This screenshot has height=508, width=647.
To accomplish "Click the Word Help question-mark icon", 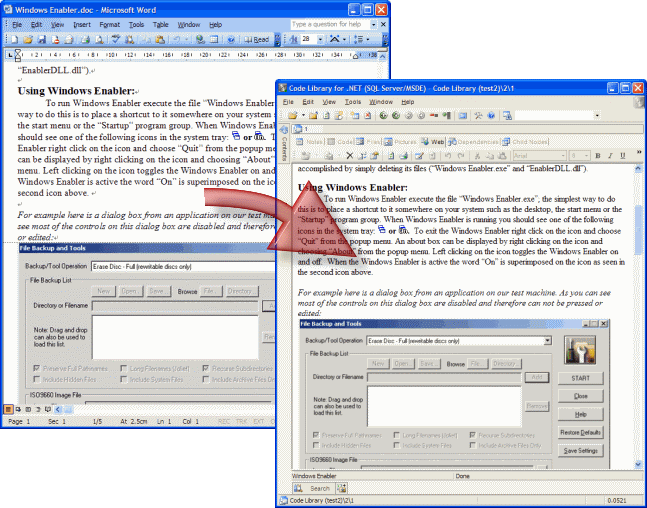I will coord(231,40).
